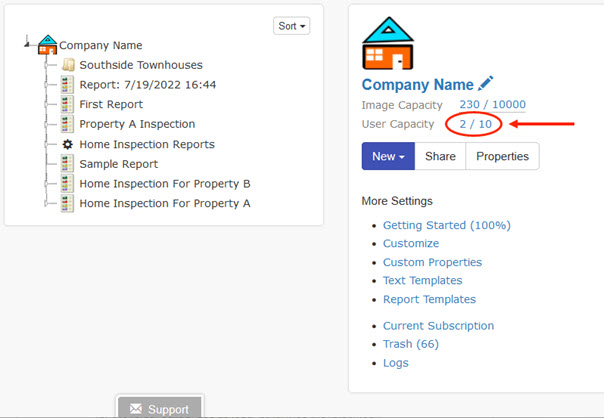Open the Trash (66) link
Image resolution: width=604 pixels, height=418 pixels.
[x=410, y=344]
